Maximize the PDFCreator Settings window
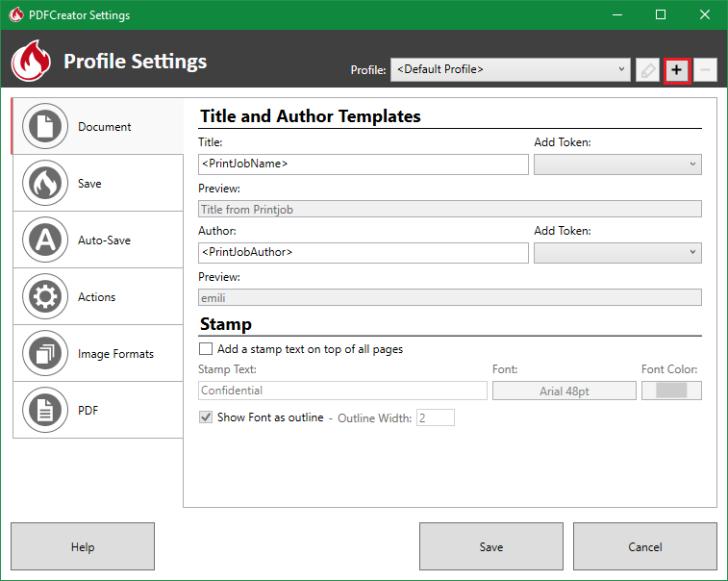Screen dimensions: 728x581 (661, 14)
